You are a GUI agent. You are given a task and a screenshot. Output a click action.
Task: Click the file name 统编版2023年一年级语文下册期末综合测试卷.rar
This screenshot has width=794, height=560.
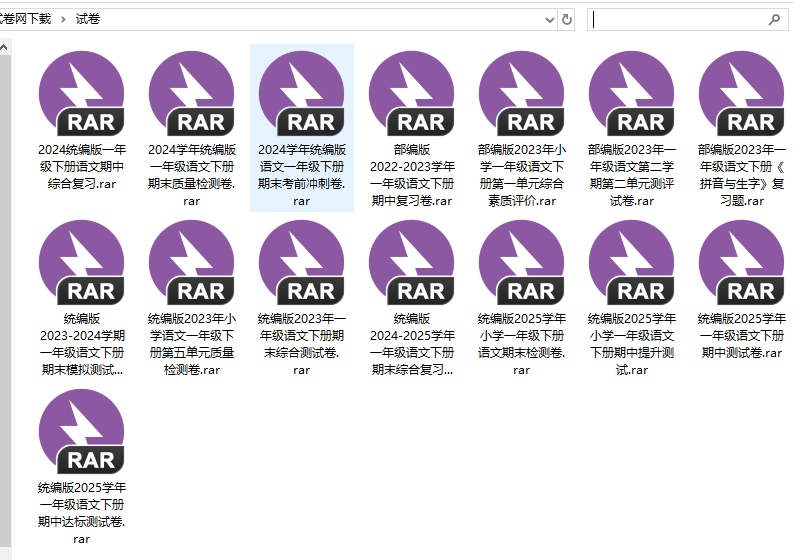click(x=302, y=344)
